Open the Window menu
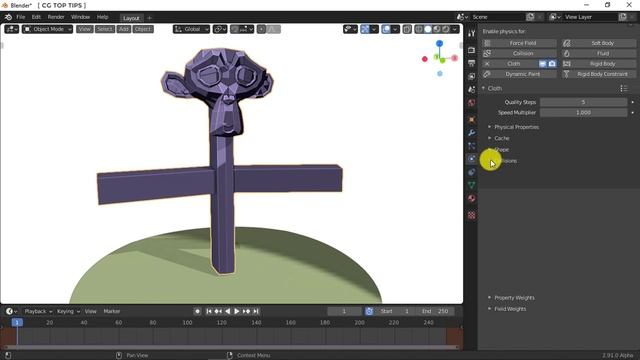The image size is (640, 360). [x=80, y=17]
